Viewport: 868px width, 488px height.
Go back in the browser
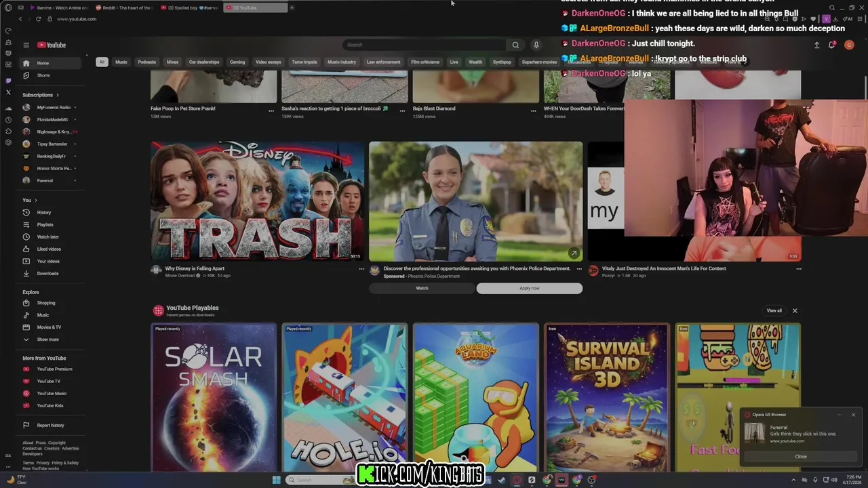20,19
